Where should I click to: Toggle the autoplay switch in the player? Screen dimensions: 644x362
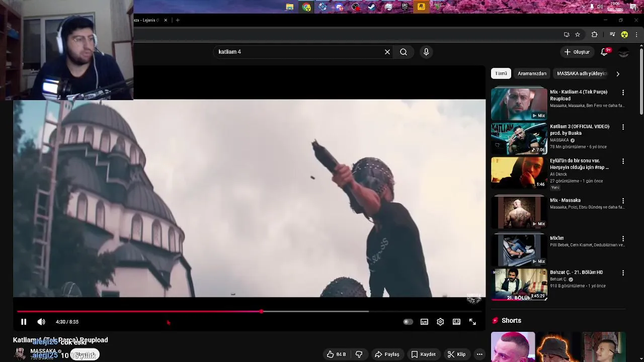click(x=408, y=322)
